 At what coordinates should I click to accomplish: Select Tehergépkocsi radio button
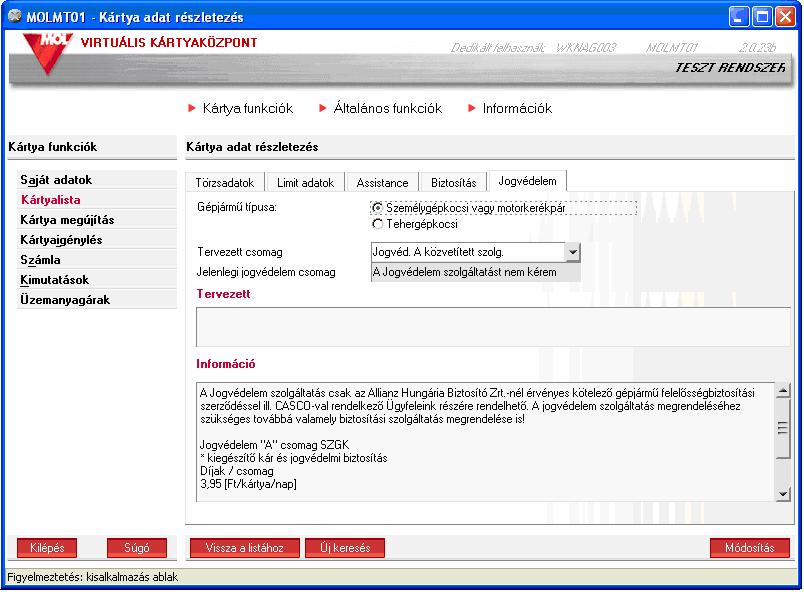click(x=378, y=224)
